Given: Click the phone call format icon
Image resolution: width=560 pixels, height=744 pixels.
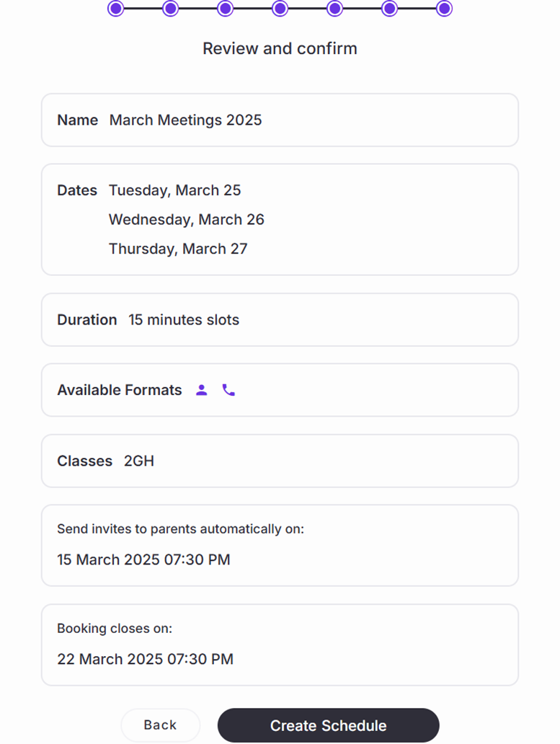Looking at the screenshot, I should 228,390.
